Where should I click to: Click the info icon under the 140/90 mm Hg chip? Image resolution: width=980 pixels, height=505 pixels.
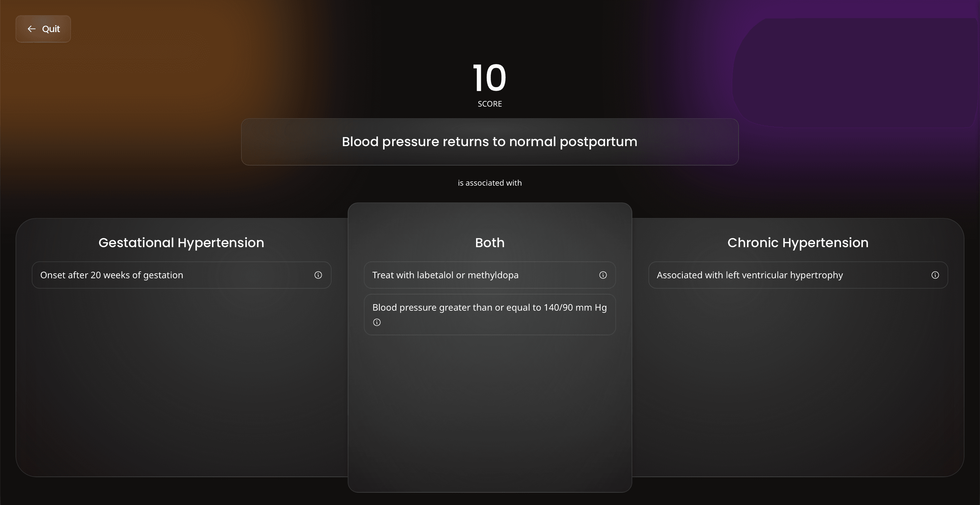tap(377, 322)
